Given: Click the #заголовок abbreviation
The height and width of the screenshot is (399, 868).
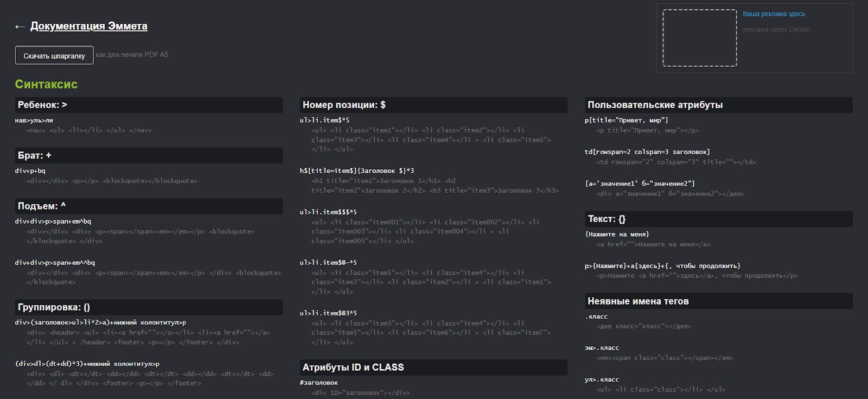Looking at the screenshot, I should tap(319, 383).
